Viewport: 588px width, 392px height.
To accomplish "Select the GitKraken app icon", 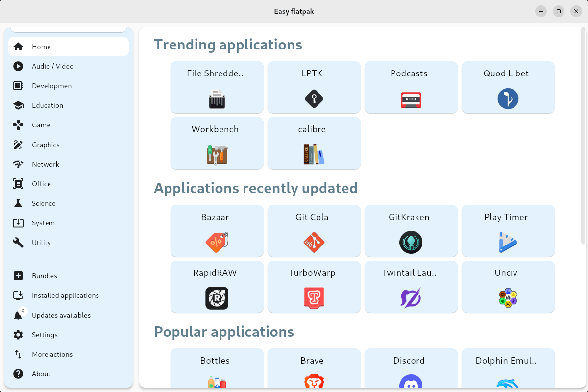I will coord(411,243).
